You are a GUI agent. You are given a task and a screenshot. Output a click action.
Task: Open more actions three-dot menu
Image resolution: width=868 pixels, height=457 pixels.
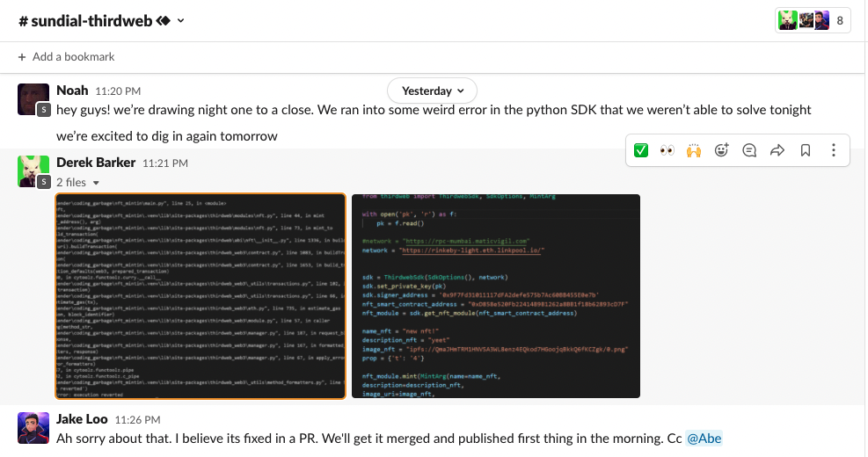tap(834, 150)
